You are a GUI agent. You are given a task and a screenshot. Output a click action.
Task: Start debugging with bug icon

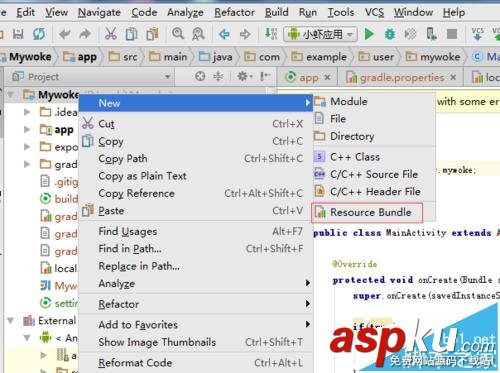pyautogui.click(x=390, y=34)
